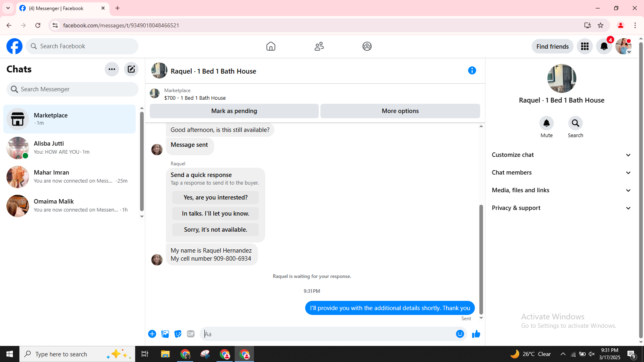Click the browser address bar URL
The width and height of the screenshot is (644, 362).
pyautogui.click(x=121, y=25)
